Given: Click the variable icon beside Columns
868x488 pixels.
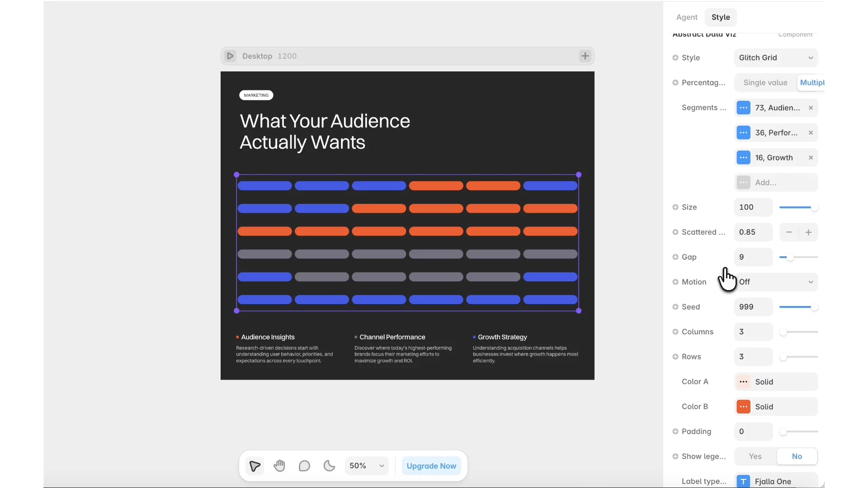Looking at the screenshot, I should pos(675,332).
